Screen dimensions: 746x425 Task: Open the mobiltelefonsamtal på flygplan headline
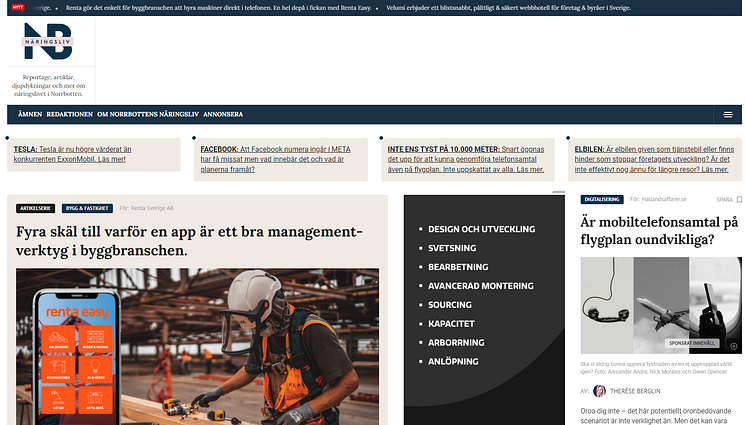point(658,230)
